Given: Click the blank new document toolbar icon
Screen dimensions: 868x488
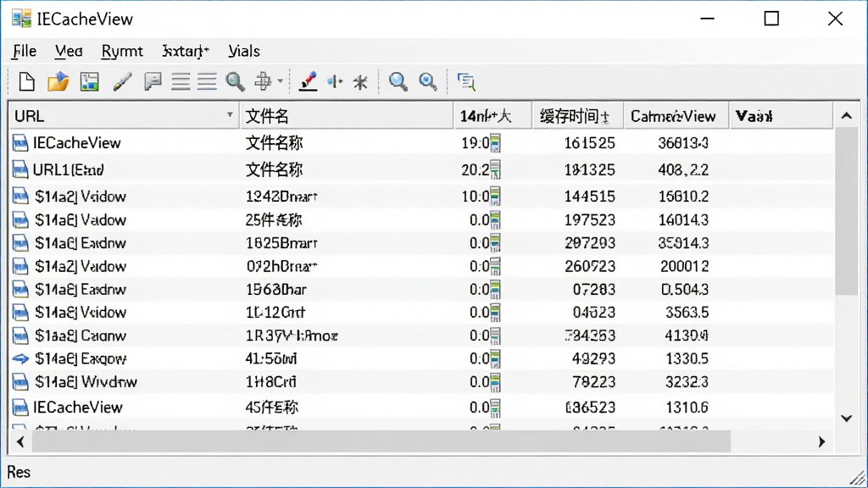Looking at the screenshot, I should 26,82.
